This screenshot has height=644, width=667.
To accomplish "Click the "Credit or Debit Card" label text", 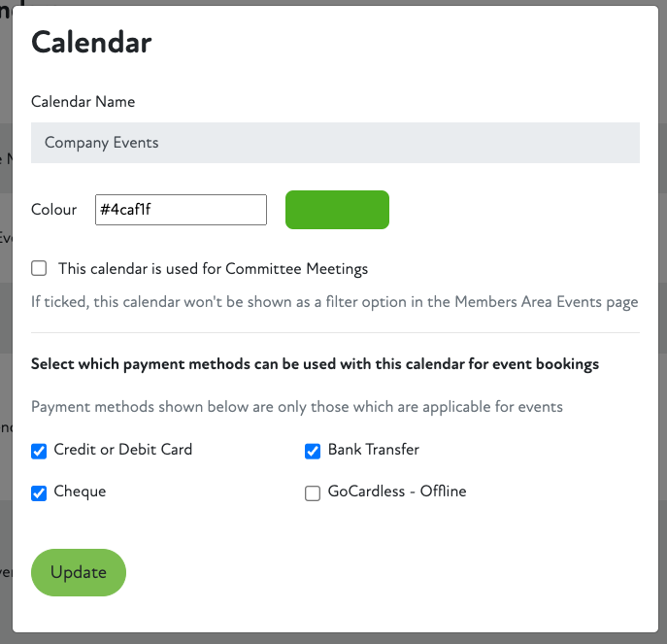I will (x=123, y=450).
